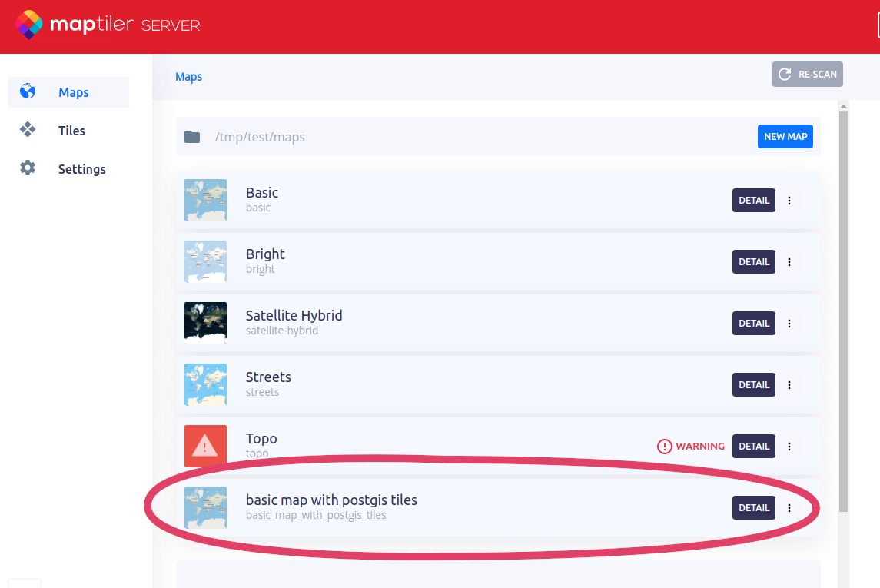Click the Maps breadcrumb link
The height and width of the screenshot is (588, 880).
click(x=188, y=77)
